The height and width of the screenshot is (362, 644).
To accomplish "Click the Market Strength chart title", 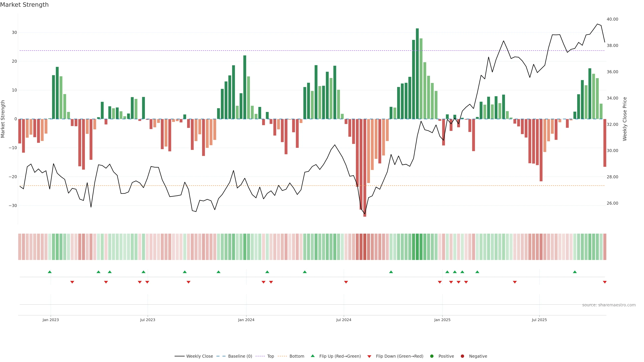I will point(24,5).
